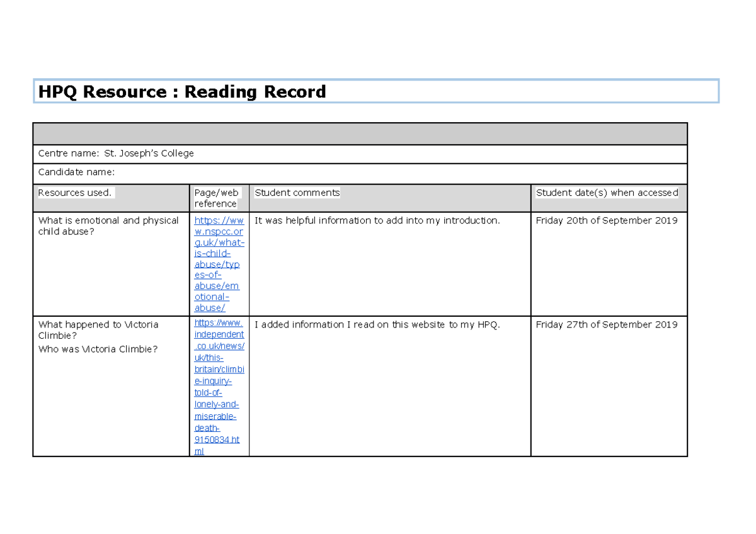Click the gray top header row of the table
This screenshot has width=756, height=534.
point(360,133)
